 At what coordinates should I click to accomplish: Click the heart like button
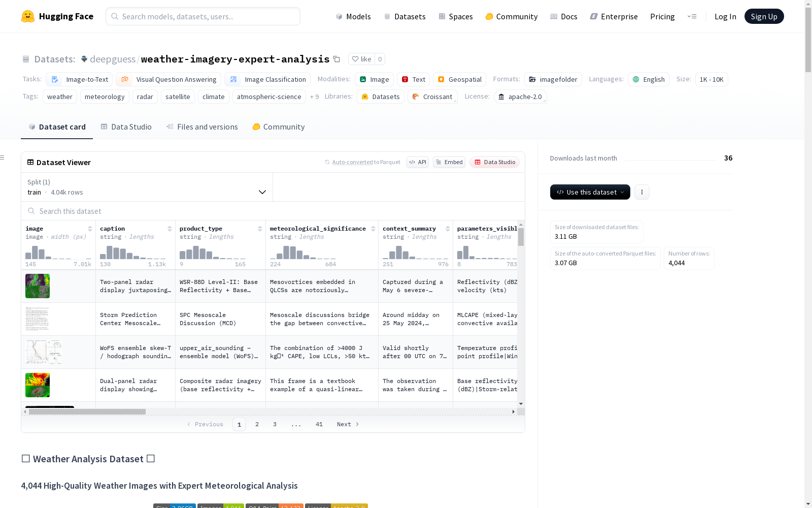point(361,59)
